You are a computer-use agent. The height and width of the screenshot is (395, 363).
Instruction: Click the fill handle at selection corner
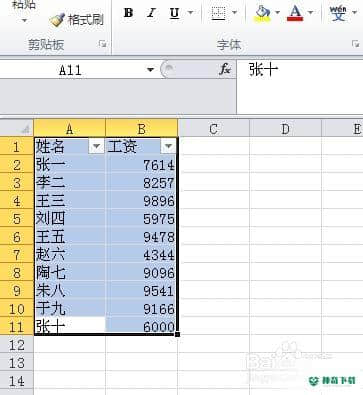click(x=177, y=334)
